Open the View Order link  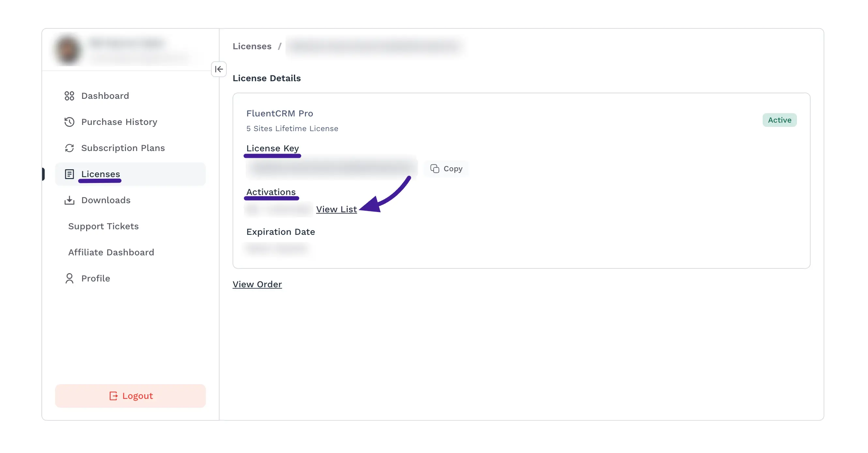click(x=257, y=285)
